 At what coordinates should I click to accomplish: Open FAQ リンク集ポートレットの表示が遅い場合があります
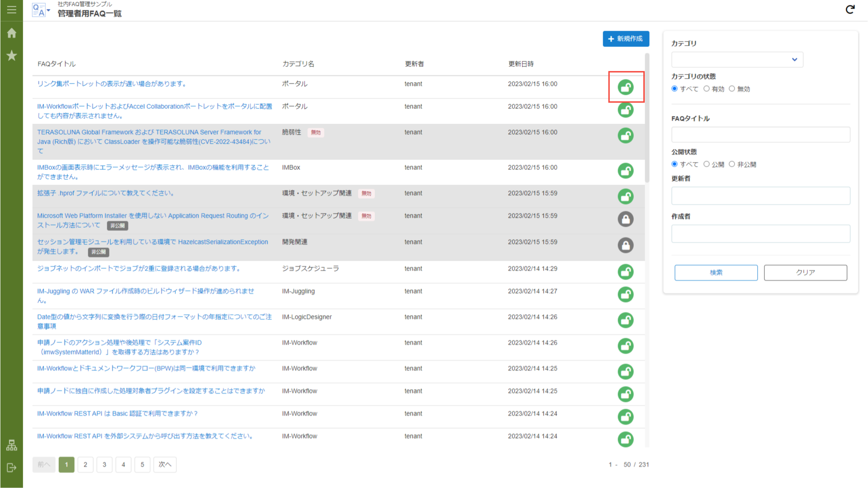click(x=112, y=84)
